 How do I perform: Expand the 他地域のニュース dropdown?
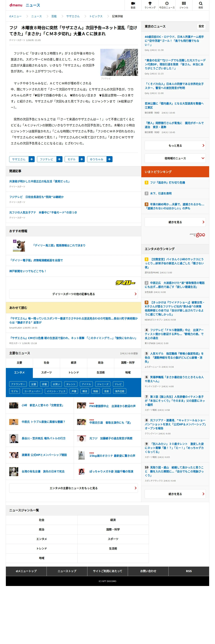[175, 158]
